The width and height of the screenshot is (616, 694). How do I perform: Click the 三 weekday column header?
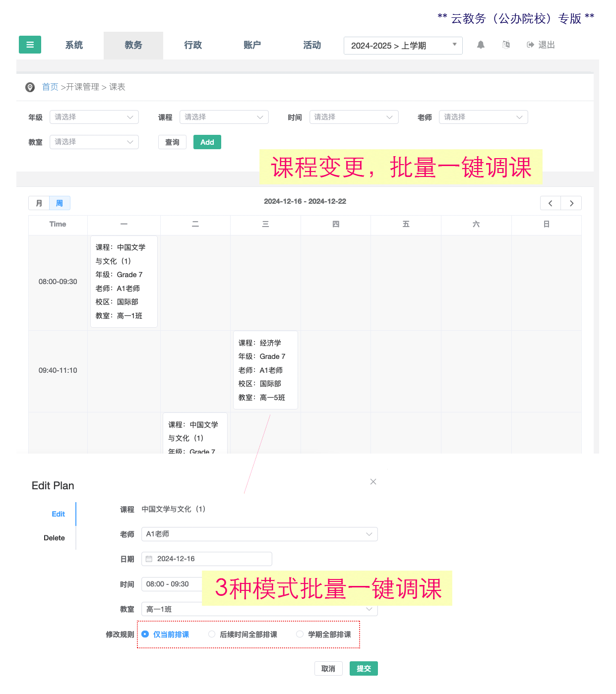(x=265, y=224)
